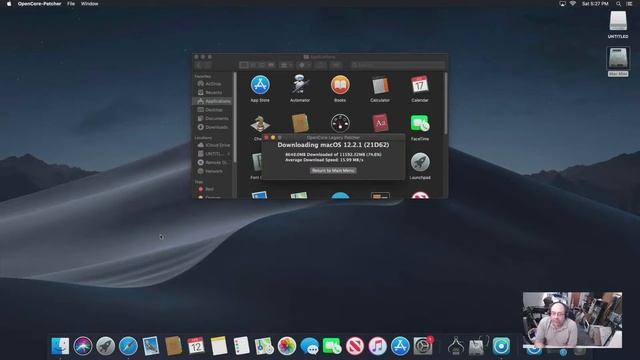Image resolution: width=640 pixels, height=360 pixels.
Task: Select iCloud Drive in the Finder sidebar
Action: (213, 145)
